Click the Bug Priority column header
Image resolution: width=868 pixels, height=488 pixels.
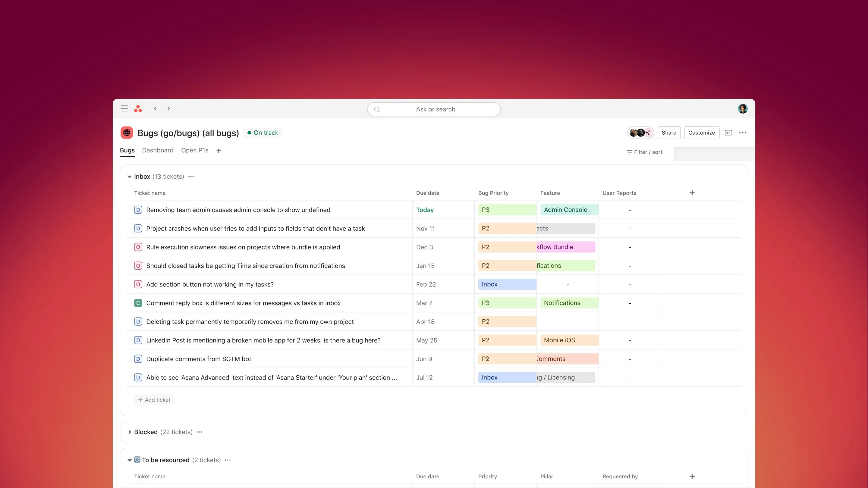click(493, 193)
